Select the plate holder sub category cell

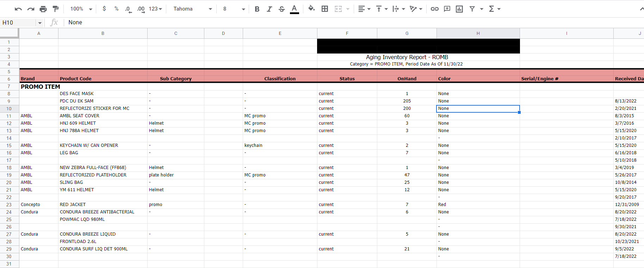click(176, 175)
